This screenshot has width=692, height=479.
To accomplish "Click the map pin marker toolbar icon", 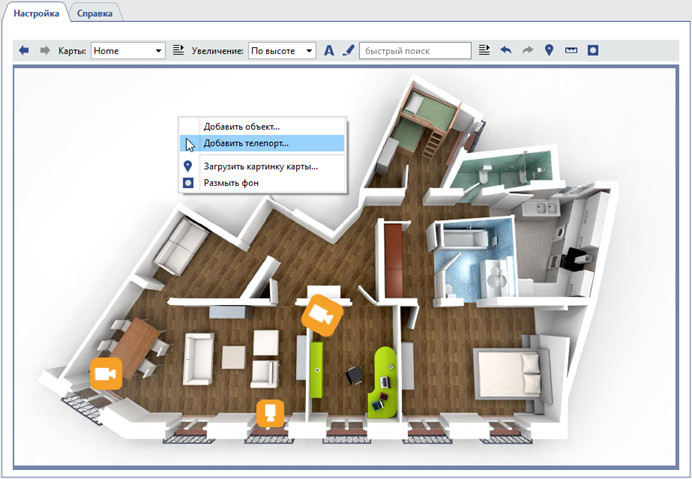I will 549,50.
